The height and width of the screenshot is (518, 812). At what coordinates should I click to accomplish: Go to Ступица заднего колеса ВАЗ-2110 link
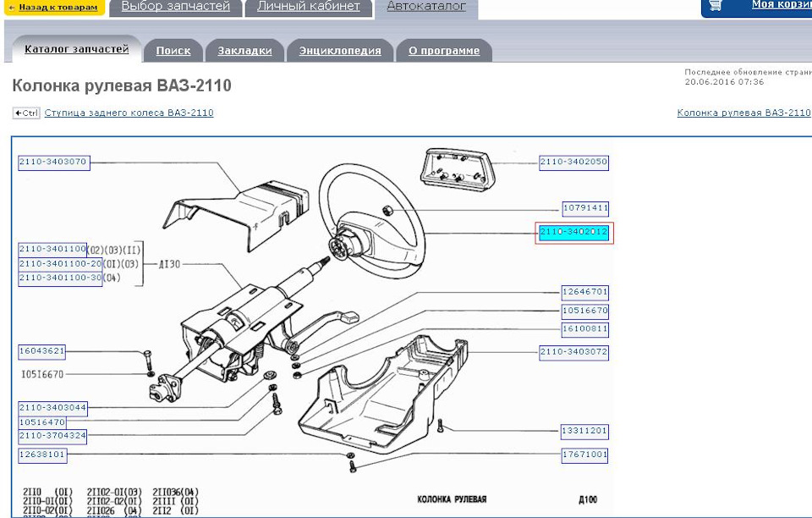click(x=129, y=113)
